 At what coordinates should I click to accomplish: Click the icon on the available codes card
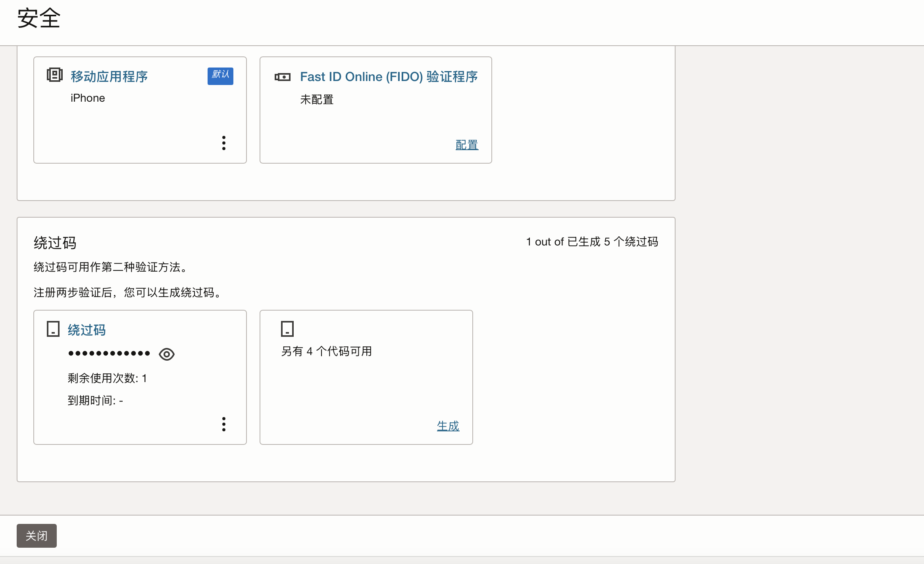[287, 329]
